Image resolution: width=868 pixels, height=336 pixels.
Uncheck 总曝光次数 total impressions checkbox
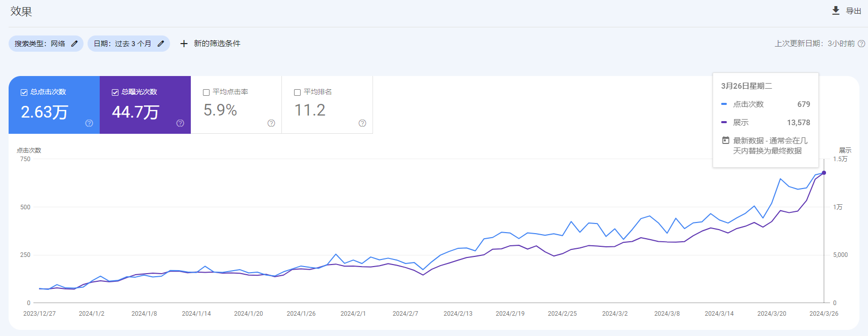[x=115, y=92]
